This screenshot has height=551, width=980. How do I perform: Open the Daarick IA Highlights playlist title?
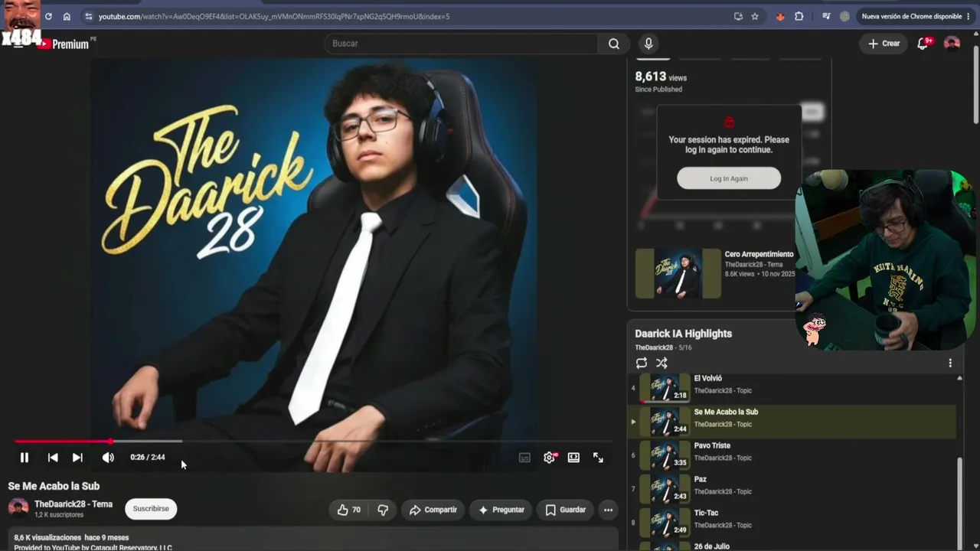tap(683, 334)
